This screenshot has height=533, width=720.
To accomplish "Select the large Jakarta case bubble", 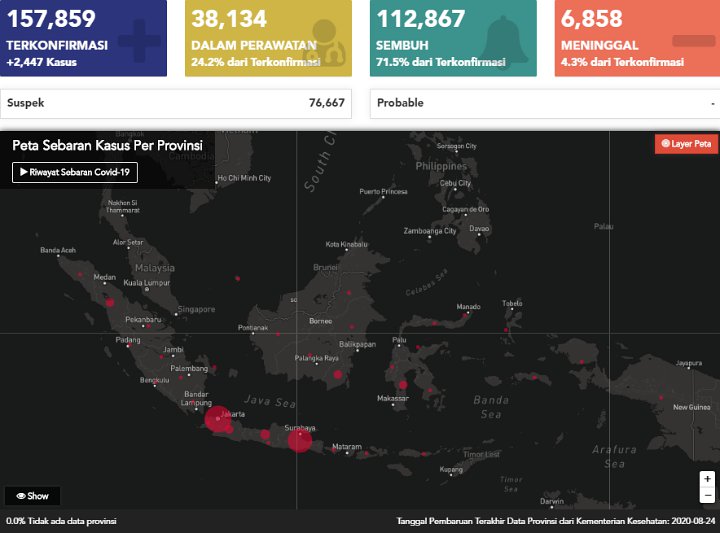I will click(218, 418).
